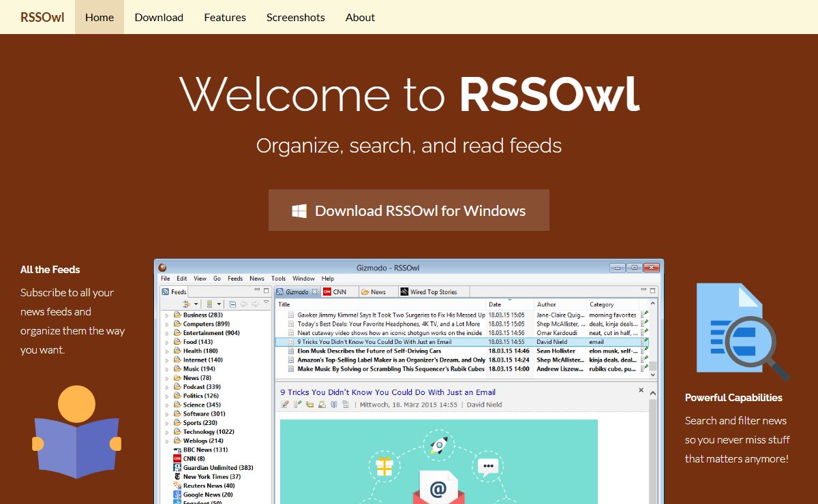Toggle the sticky pin on the David Nield row
The height and width of the screenshot is (504, 818).
tap(644, 342)
